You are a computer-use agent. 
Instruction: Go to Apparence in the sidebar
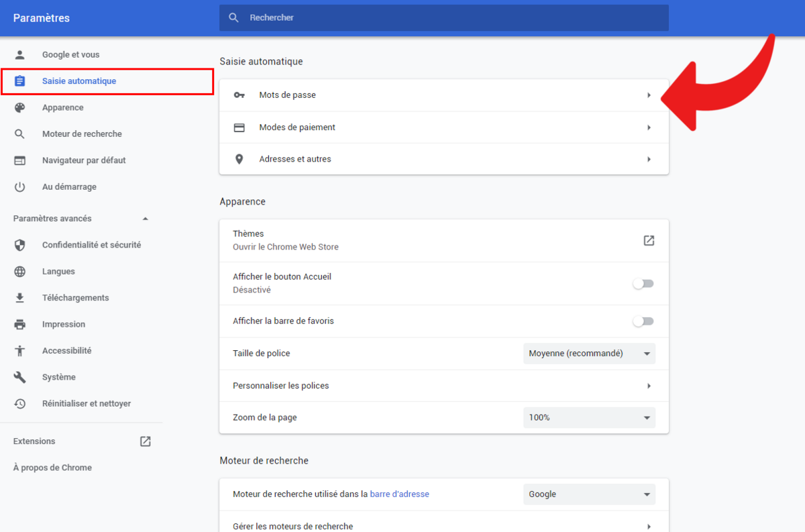coord(63,107)
